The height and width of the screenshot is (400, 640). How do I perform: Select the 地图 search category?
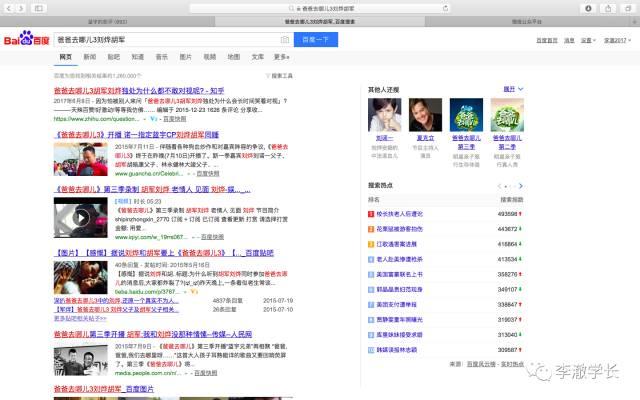(x=233, y=57)
